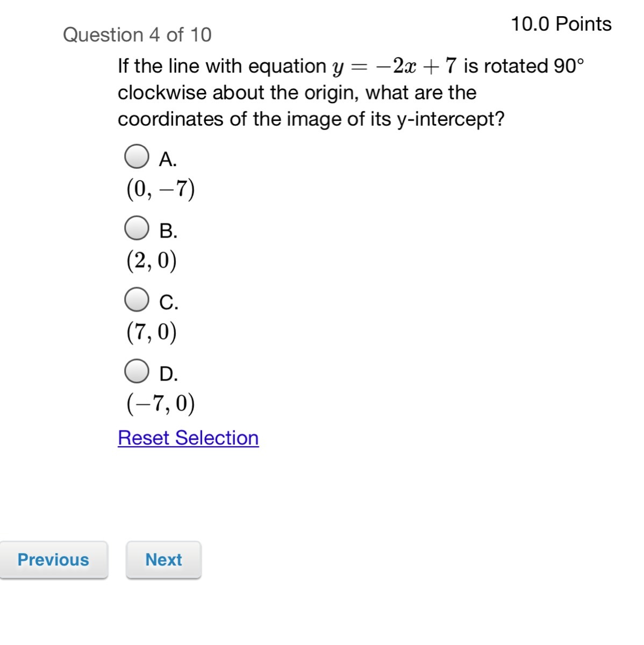Go to the Previous question

point(53,560)
